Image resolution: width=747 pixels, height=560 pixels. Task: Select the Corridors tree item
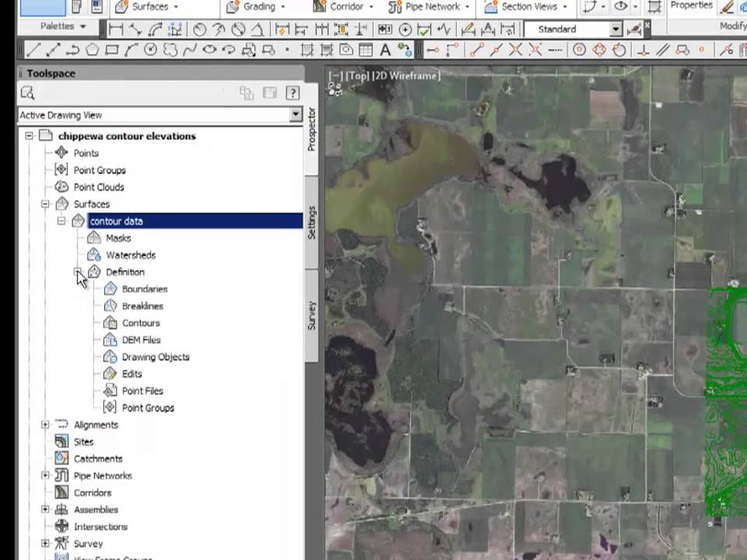93,492
